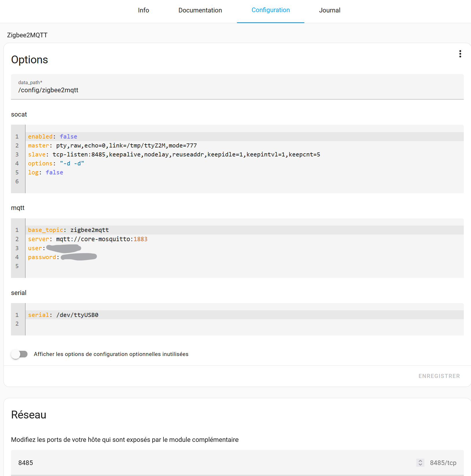
Task: Click the socat 'options: "-d -d"' line
Action: pyautogui.click(x=244, y=163)
